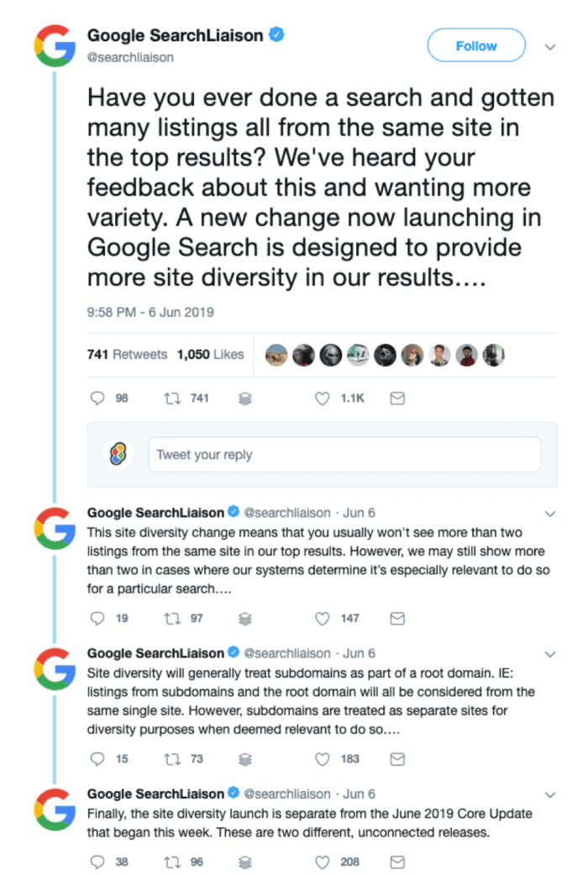This screenshot has width=588, height=875.
Task: Open the caret menu on the Core Update tweet
Action: click(550, 793)
